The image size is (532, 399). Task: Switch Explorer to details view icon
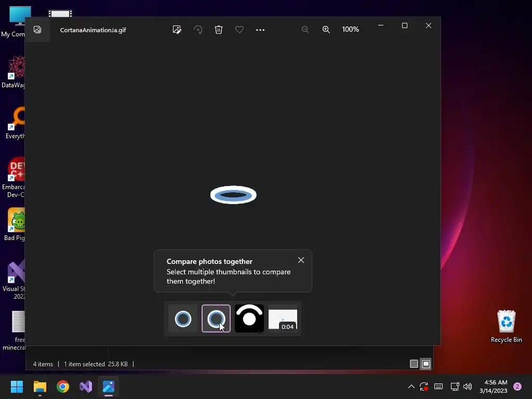point(414,364)
